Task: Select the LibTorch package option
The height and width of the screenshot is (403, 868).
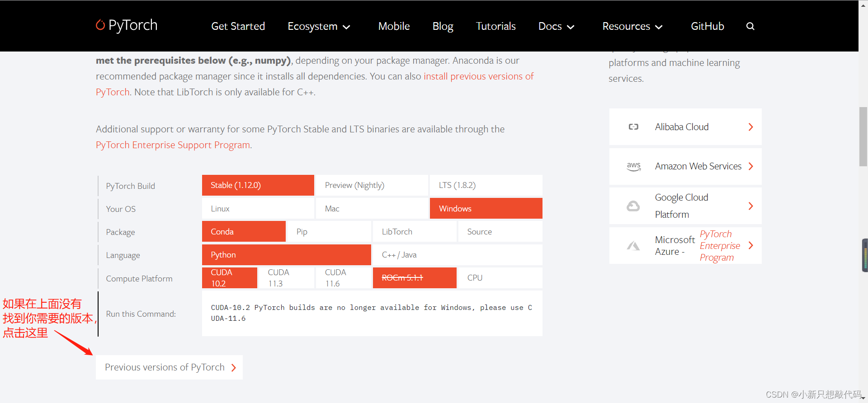Action: pyautogui.click(x=415, y=231)
